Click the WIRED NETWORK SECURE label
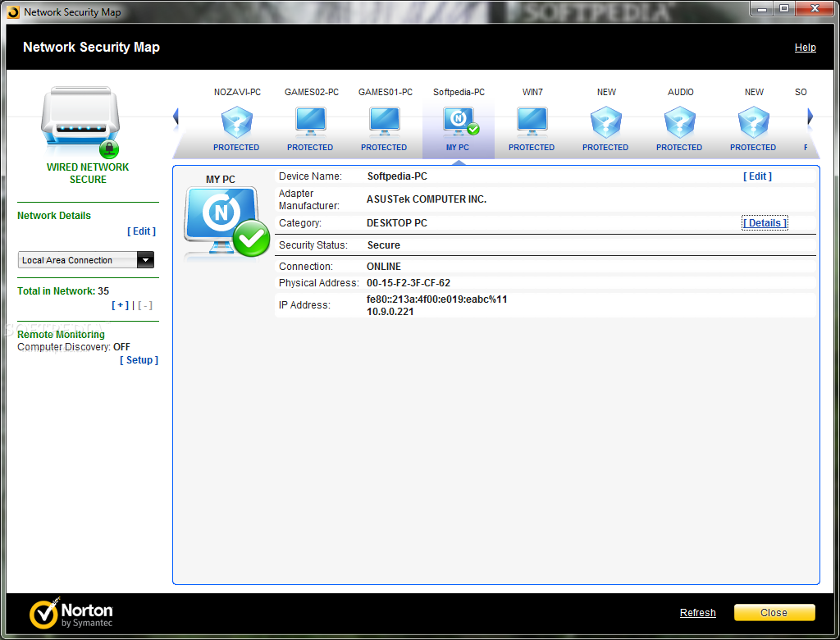The height and width of the screenshot is (640, 840). pyautogui.click(x=88, y=173)
